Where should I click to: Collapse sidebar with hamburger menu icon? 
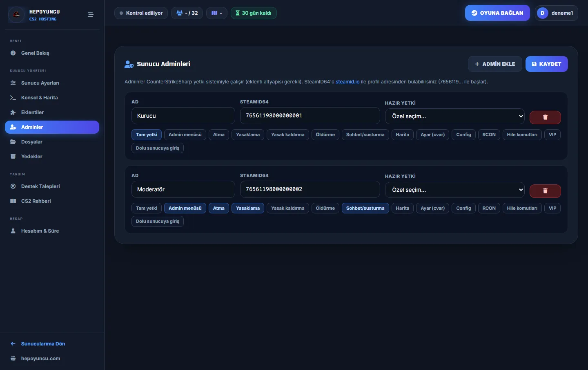[91, 15]
